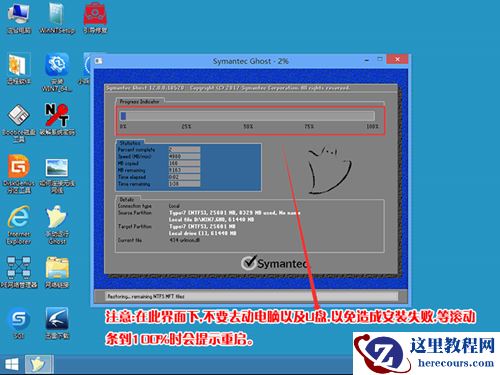Click the Ghost restore progress bar
The height and width of the screenshot is (375, 500).
click(247, 116)
